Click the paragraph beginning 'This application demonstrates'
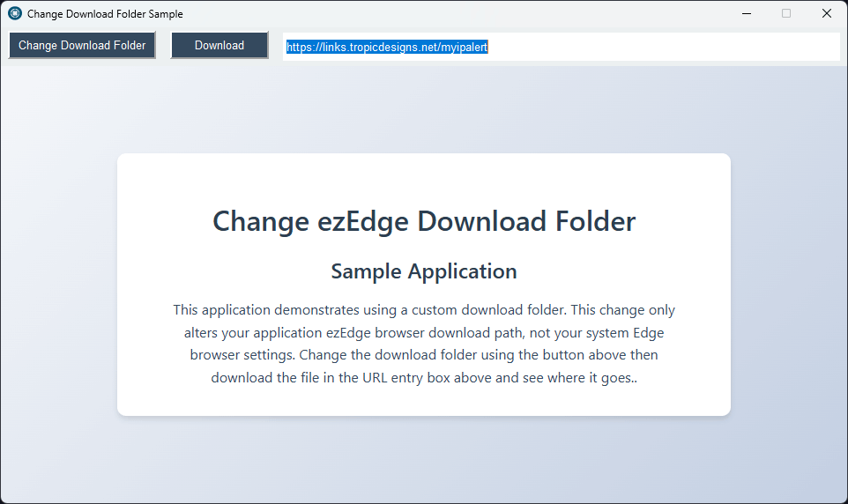This screenshot has height=504, width=848. pyautogui.click(x=424, y=344)
